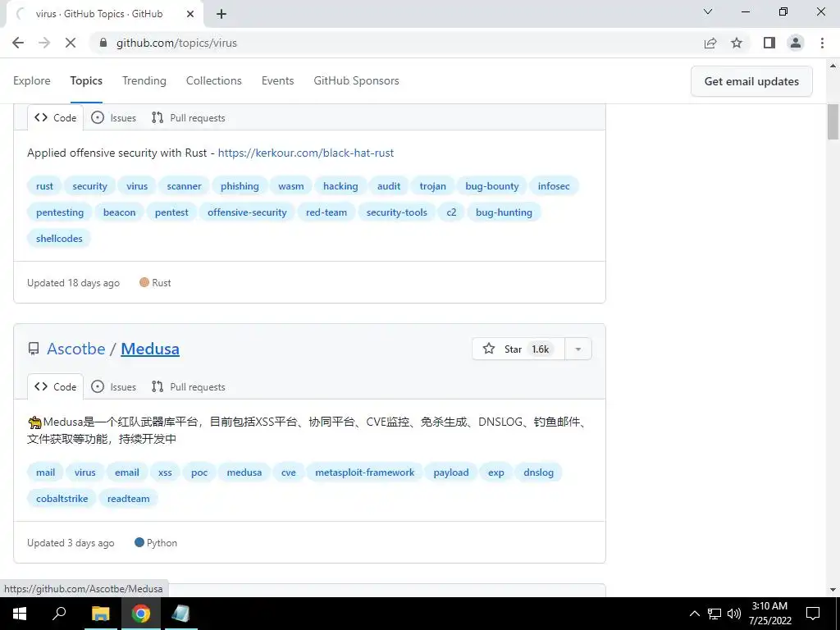The height and width of the screenshot is (630, 840).
Task: Open Issues of black-hat-rust card
Action: (x=113, y=118)
